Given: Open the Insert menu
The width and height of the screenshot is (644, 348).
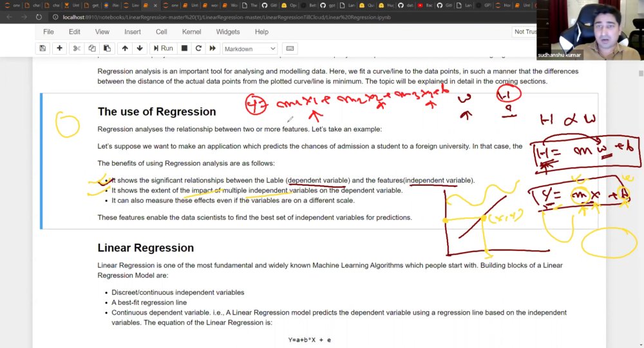Looking at the screenshot, I should click(x=132, y=32).
